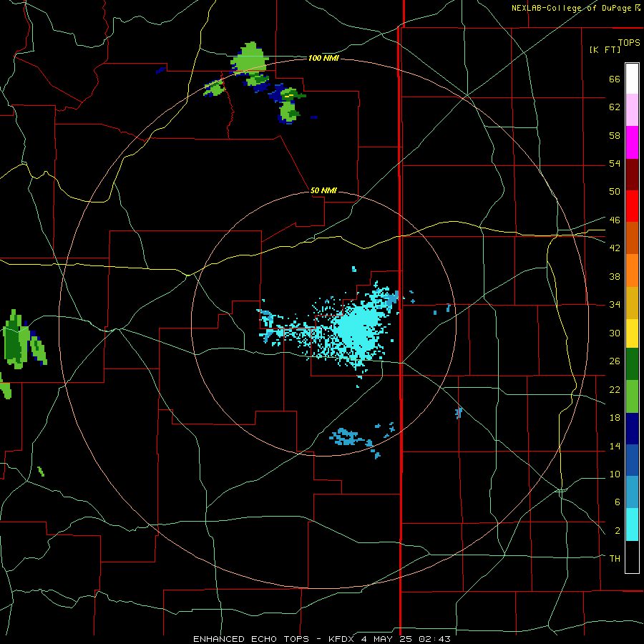Click the 54 legend value
Screen dimensions: 644x644
pos(615,163)
